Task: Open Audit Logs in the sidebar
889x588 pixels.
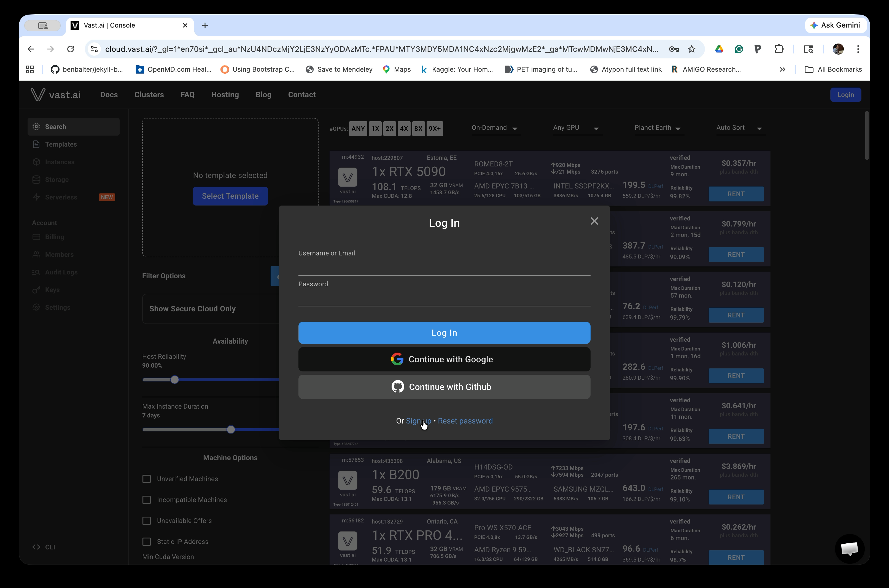Action: [x=74, y=272]
